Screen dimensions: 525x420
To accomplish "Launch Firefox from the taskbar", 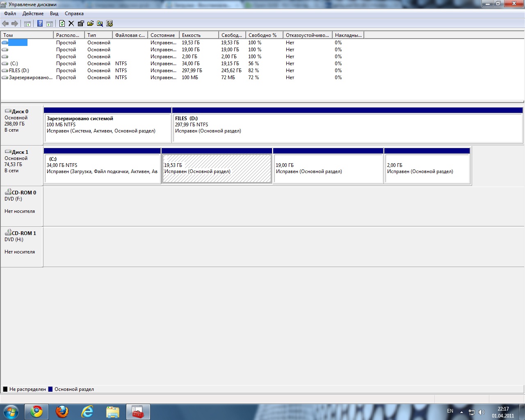I will pyautogui.click(x=62, y=412).
